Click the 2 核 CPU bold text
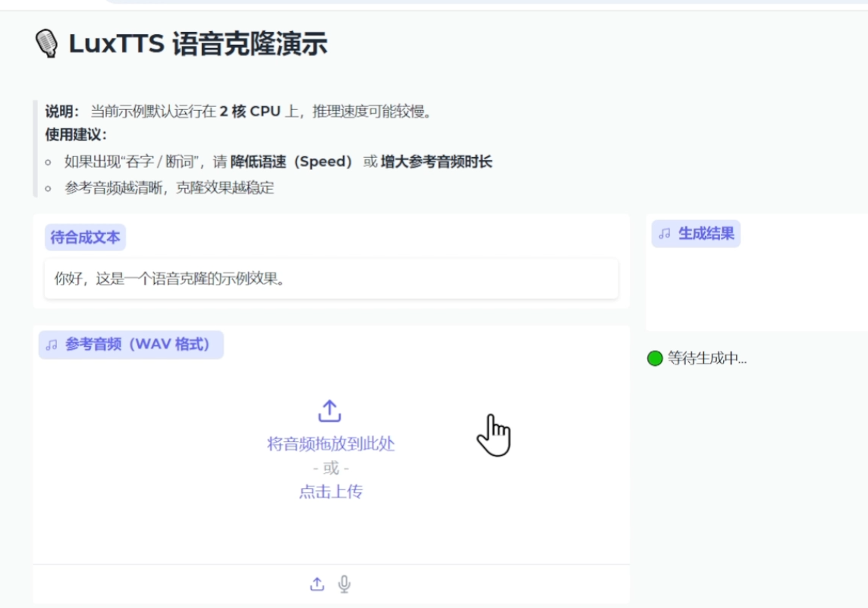The height and width of the screenshot is (608, 868). pos(250,112)
